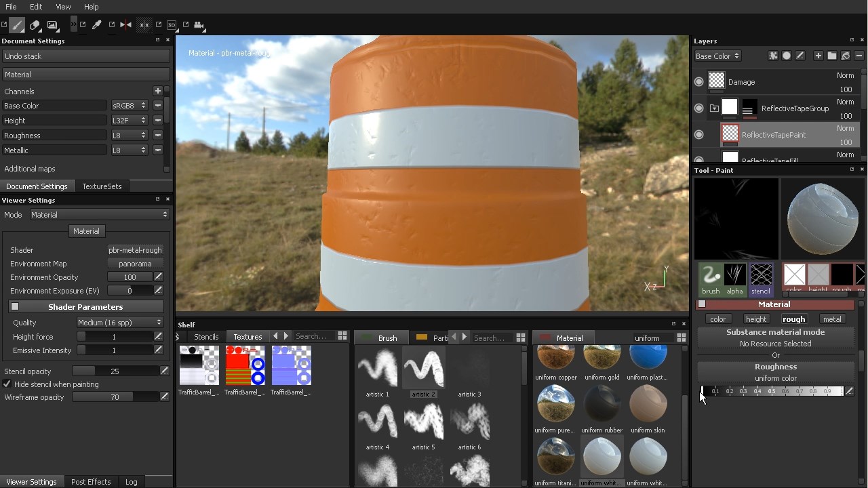The image size is (868, 488).
Task: Select the rough channel in Material panel
Action: [x=793, y=319]
